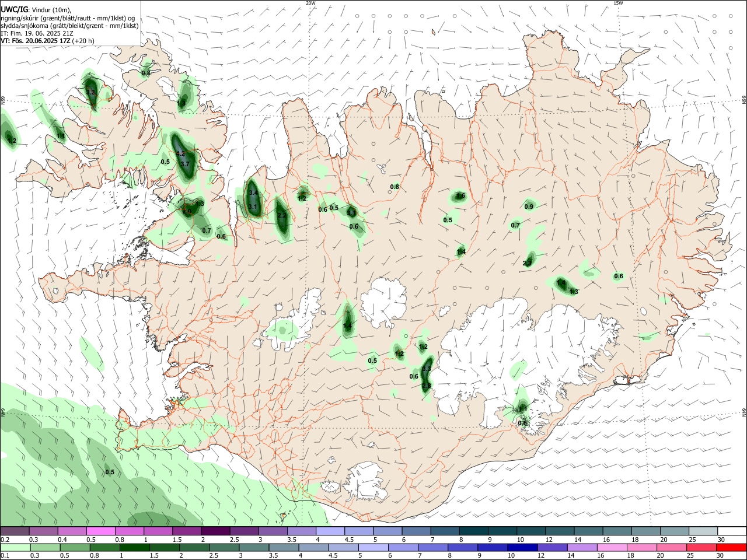Click the bright red swatch ending the rain legend
747x560 pixels.
click(x=732, y=547)
